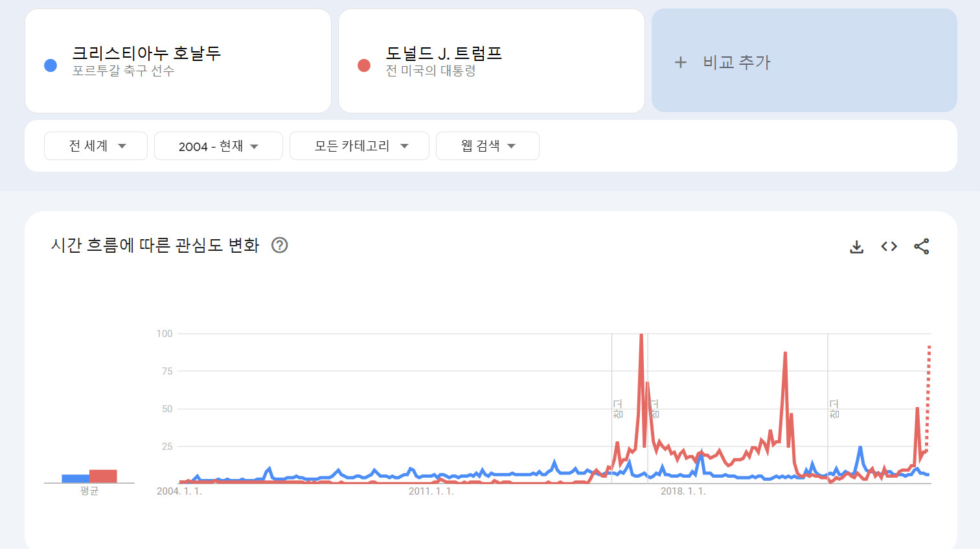Screen dimensions: 980x549
Task: Click the 참고 note marker near 2022
Action: point(834,409)
